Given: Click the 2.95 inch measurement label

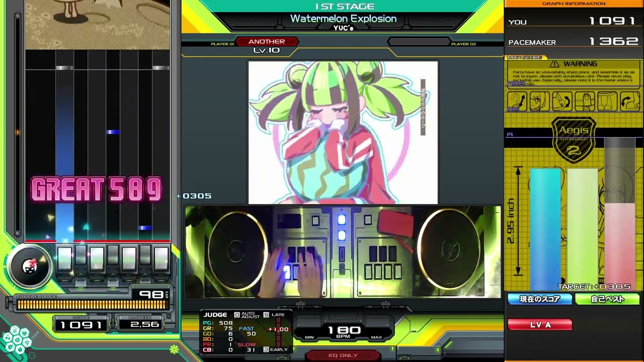Looking at the screenshot, I should 511,221.
